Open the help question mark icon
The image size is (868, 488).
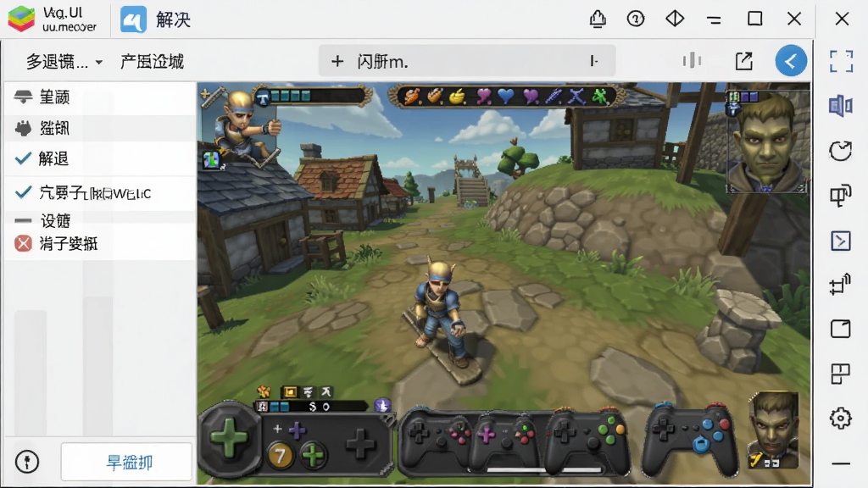[636, 19]
